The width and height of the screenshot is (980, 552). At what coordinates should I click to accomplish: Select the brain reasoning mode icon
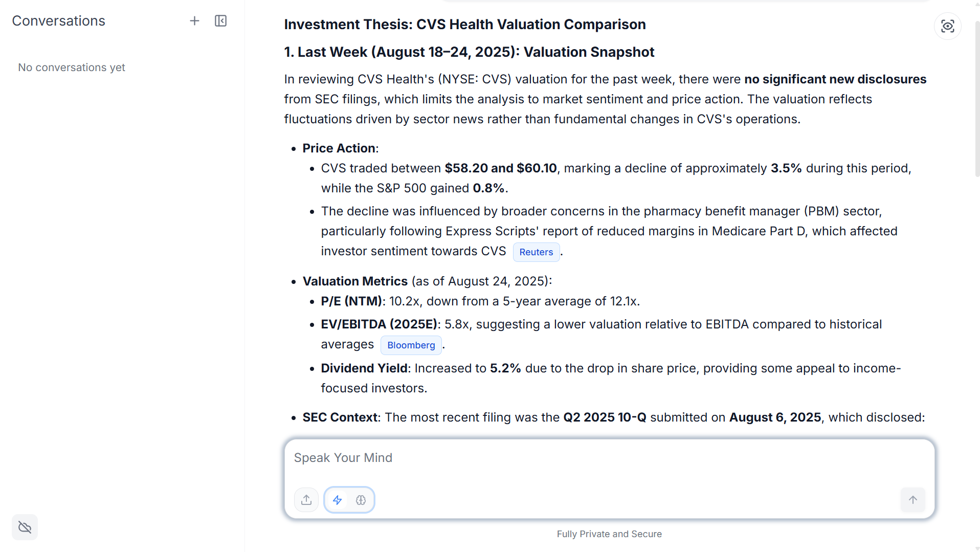tap(361, 500)
